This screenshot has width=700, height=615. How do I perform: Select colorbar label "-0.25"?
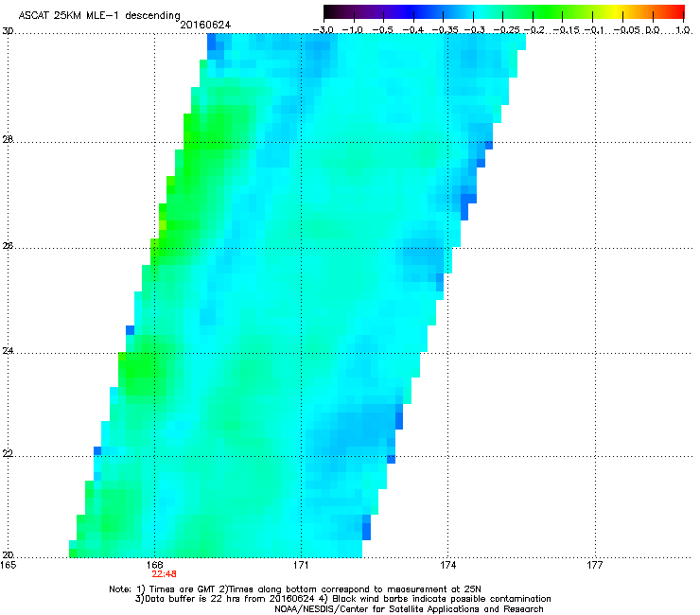point(507,30)
